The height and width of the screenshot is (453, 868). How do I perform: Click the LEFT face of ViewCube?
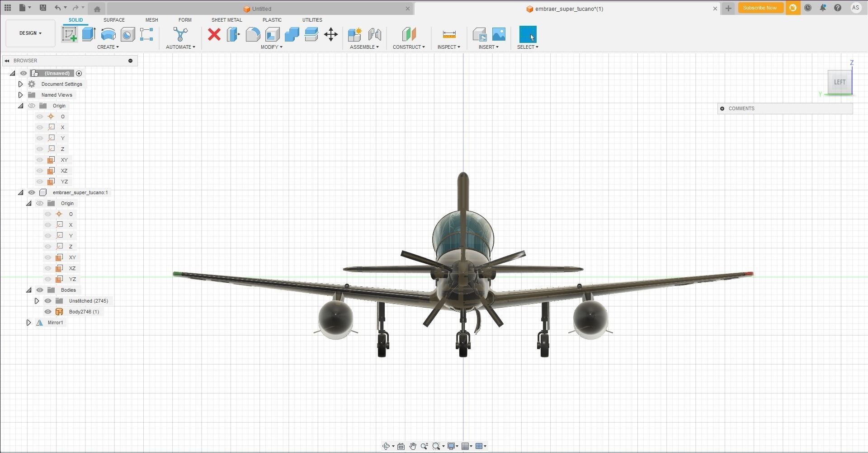pyautogui.click(x=840, y=82)
